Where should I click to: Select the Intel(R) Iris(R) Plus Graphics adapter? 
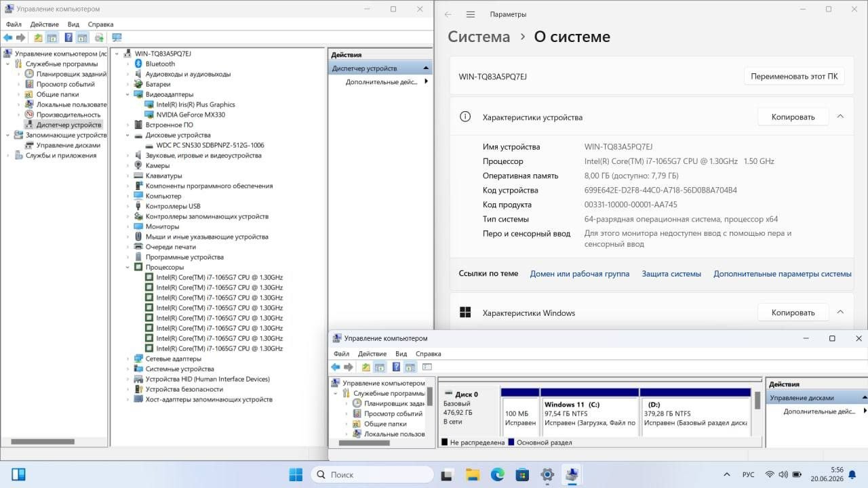click(195, 104)
